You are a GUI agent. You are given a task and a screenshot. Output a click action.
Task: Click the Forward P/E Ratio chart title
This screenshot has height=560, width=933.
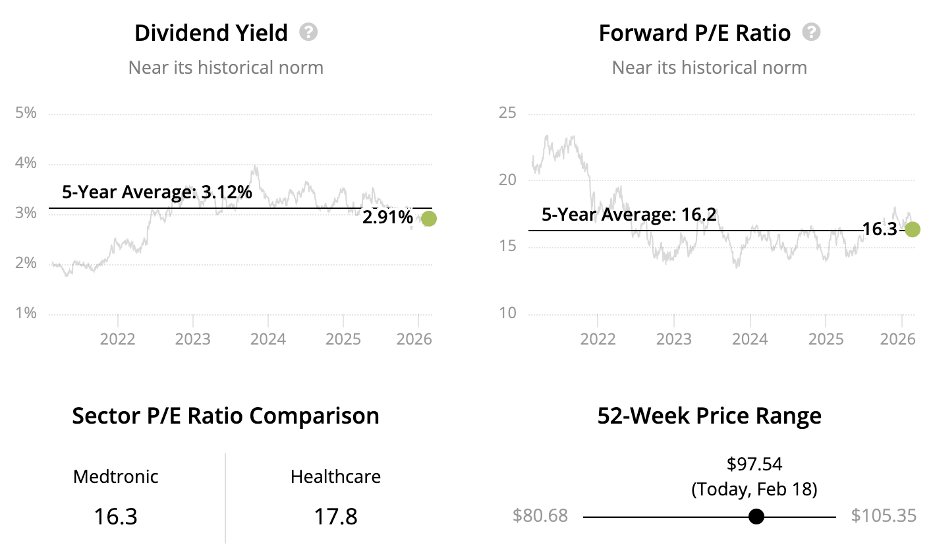pyautogui.click(x=694, y=33)
